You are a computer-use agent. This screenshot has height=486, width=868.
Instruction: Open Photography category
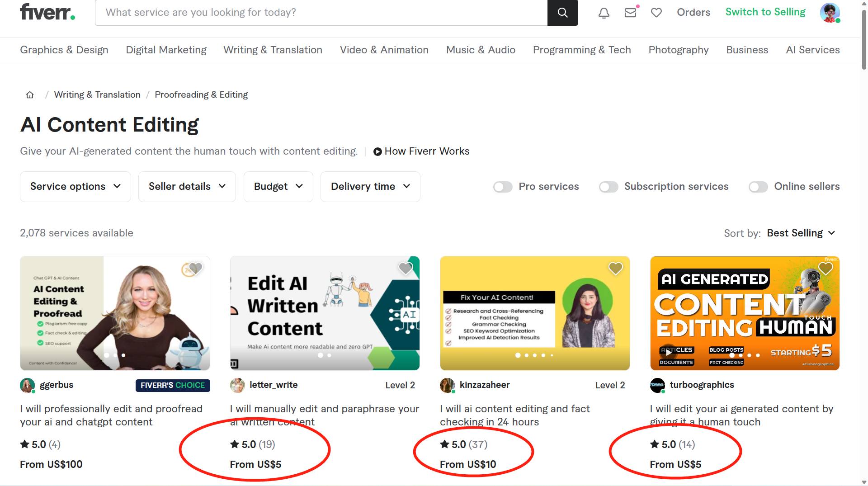pos(679,50)
